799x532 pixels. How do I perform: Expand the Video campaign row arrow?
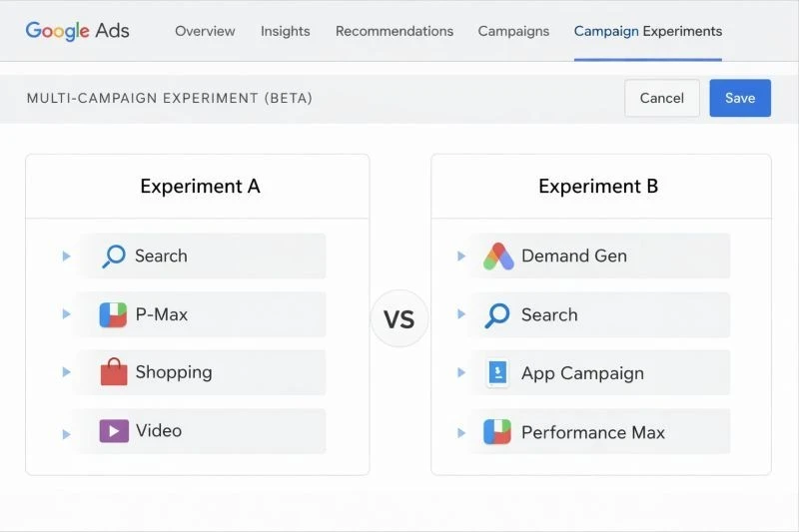point(67,433)
